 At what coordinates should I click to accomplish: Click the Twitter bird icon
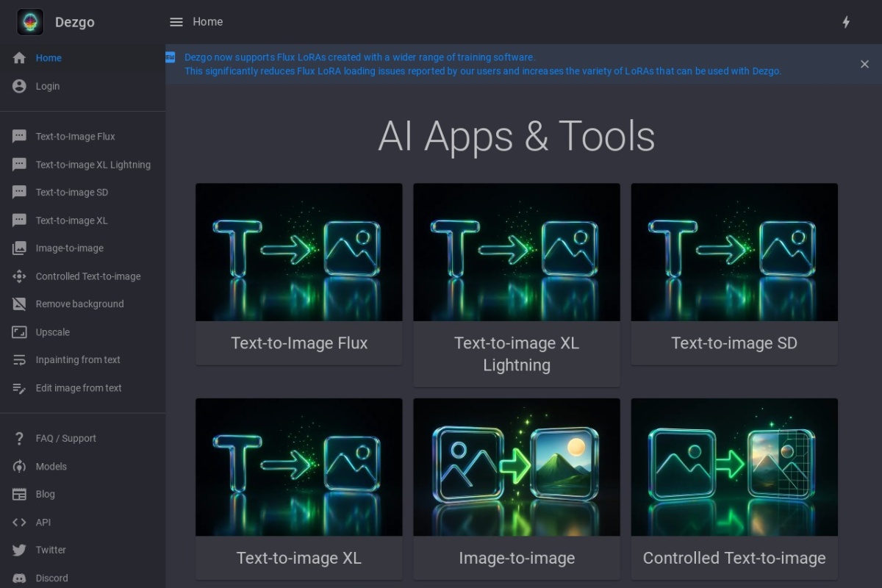click(20, 550)
